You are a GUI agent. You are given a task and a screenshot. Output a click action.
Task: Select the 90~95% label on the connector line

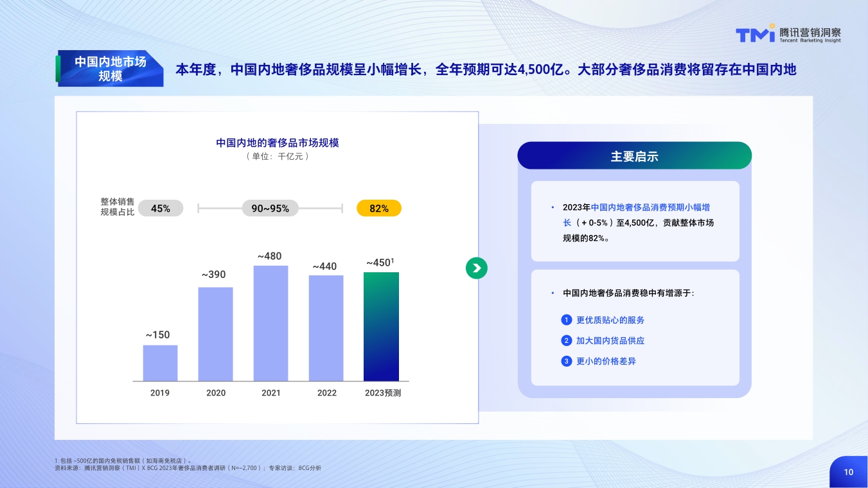[x=270, y=208]
